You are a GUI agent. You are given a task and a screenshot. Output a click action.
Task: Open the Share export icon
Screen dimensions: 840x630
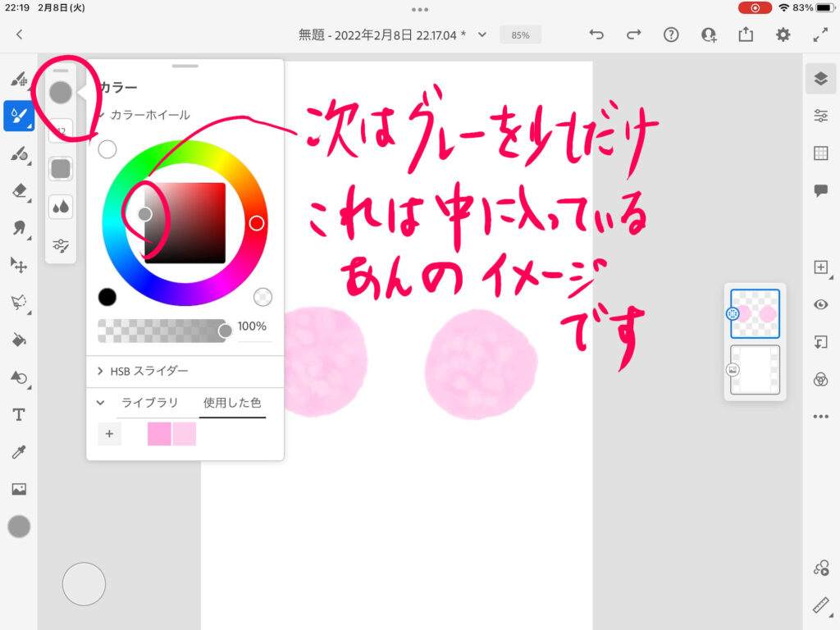pos(746,34)
